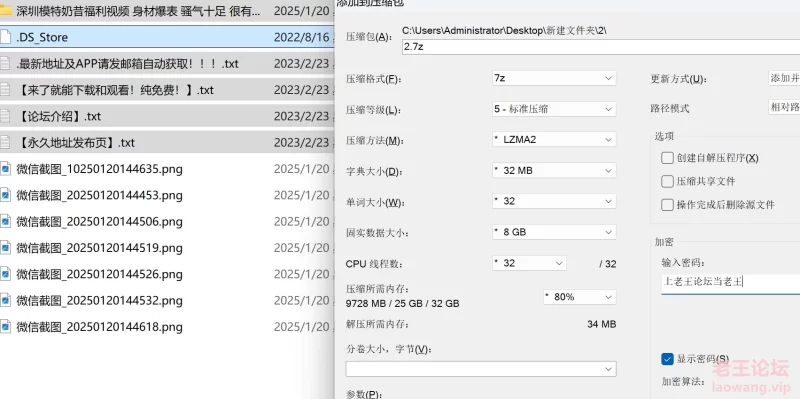
Task: Select file name 微信截图_20250120144618.png
Action: [99, 327]
